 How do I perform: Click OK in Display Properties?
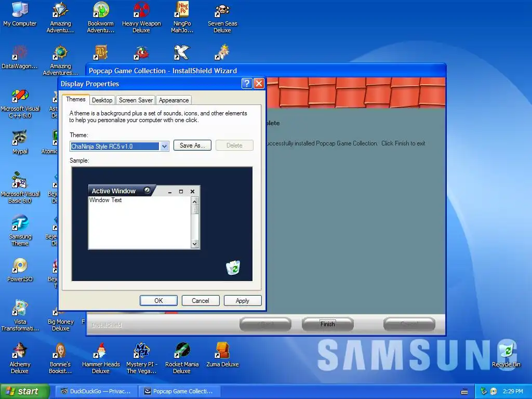[158, 301]
